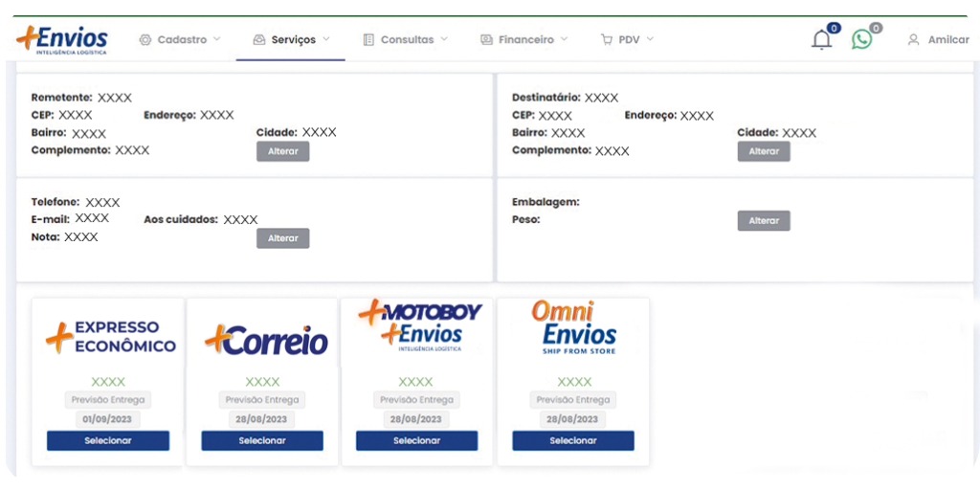Click the Financeiro money icon
The height and width of the screenshot is (491, 980).
(x=486, y=39)
